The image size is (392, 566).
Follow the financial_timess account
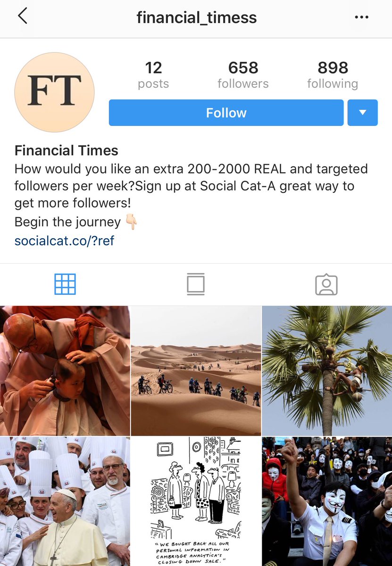(x=226, y=113)
